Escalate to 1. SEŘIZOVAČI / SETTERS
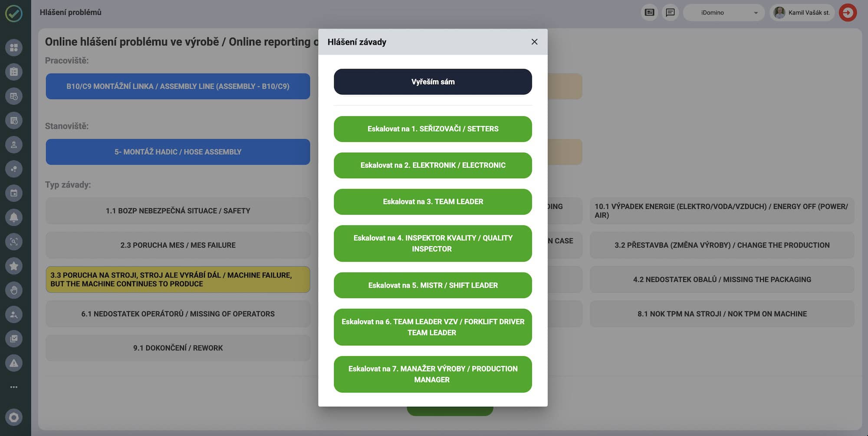The width and height of the screenshot is (868, 436). [433, 129]
